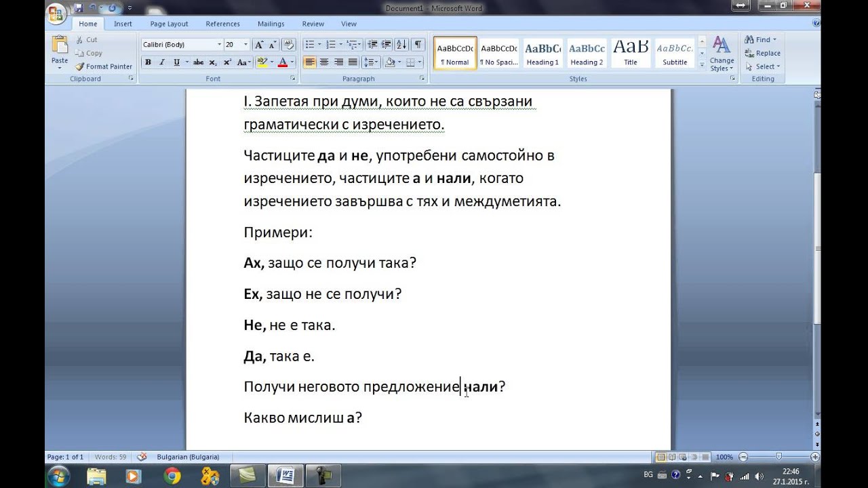Click the Copy command
This screenshot has height=488, width=868.
tap(89, 53)
